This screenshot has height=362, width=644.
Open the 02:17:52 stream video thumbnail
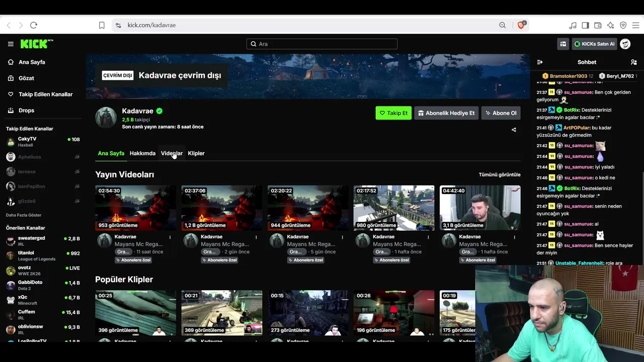(394, 208)
